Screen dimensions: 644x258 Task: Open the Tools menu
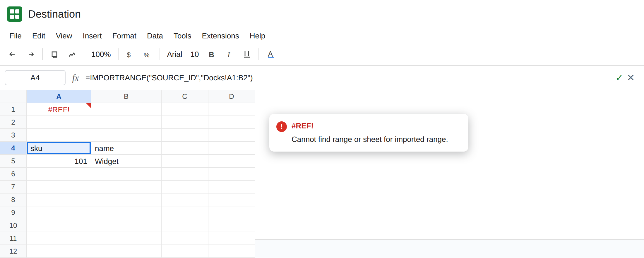pyautogui.click(x=182, y=36)
